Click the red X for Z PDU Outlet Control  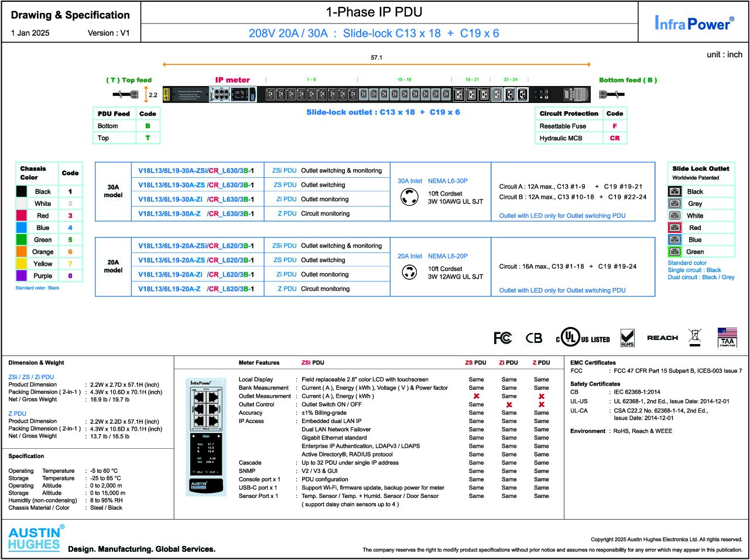542,404
